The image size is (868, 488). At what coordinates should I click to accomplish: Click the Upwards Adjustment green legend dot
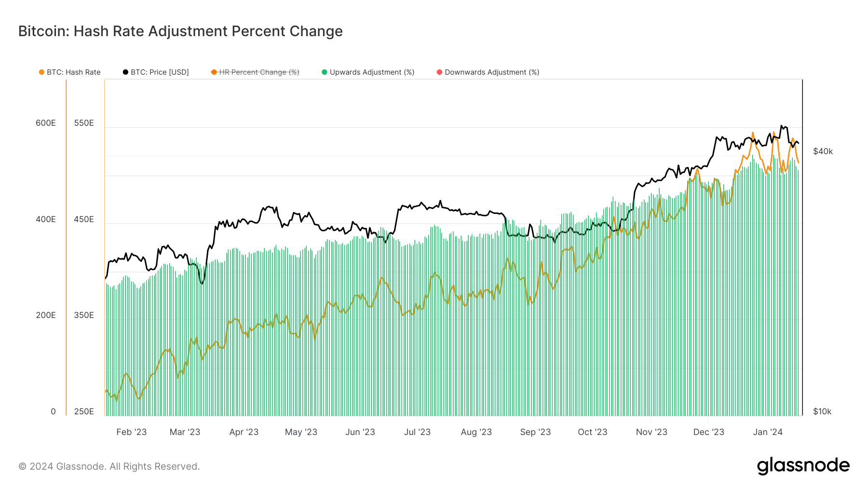pyautogui.click(x=325, y=72)
